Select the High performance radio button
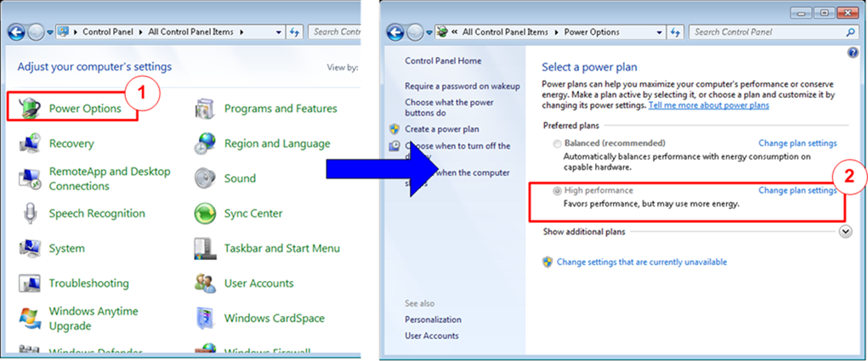The height and width of the screenshot is (361, 868). point(558,191)
